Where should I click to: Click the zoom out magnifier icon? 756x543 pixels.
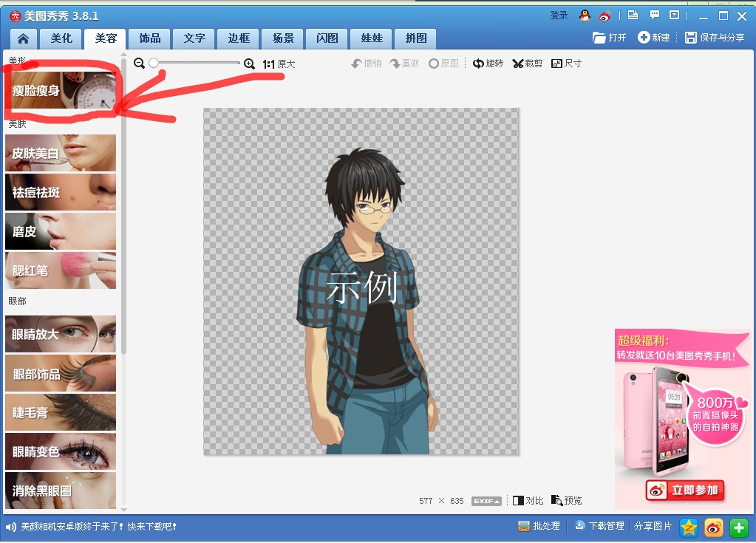pos(140,63)
